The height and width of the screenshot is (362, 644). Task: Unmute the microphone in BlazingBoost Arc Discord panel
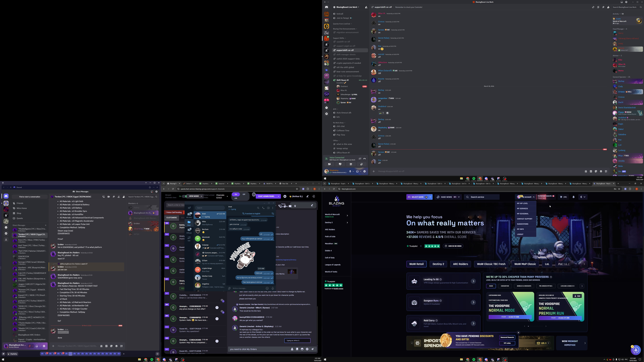[30, 346]
